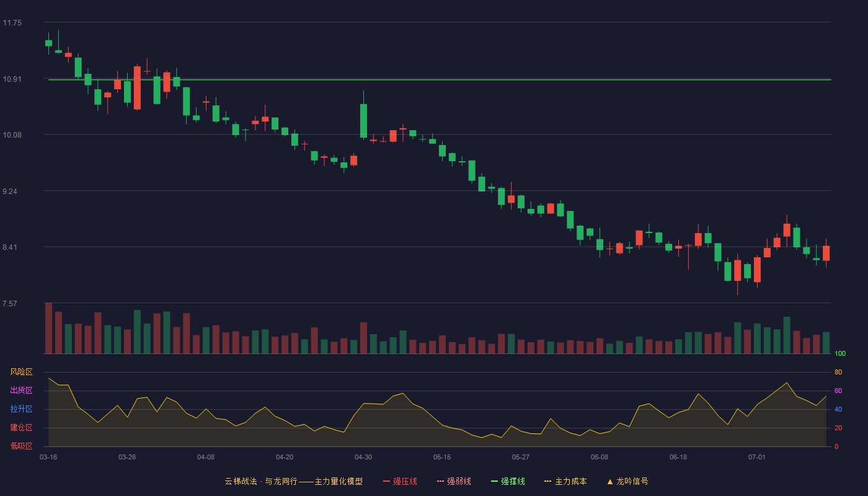Click the 20 indicator scale label

click(x=838, y=428)
